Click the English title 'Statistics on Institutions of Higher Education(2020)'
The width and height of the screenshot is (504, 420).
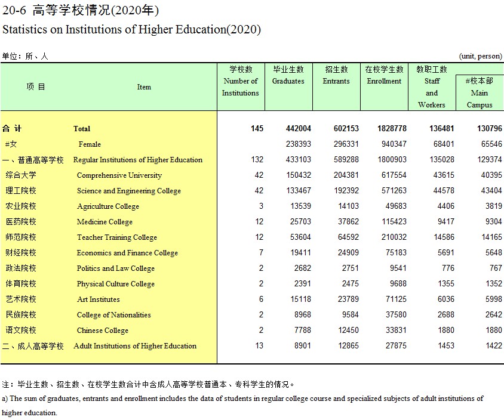pyautogui.click(x=131, y=30)
